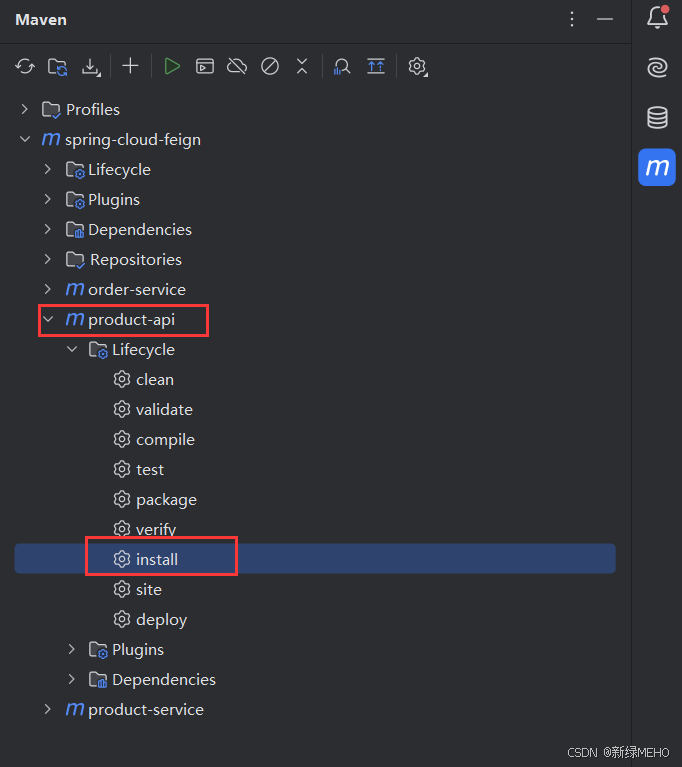Expand product-service module
Image resolution: width=682 pixels, height=767 pixels.
(x=47, y=709)
